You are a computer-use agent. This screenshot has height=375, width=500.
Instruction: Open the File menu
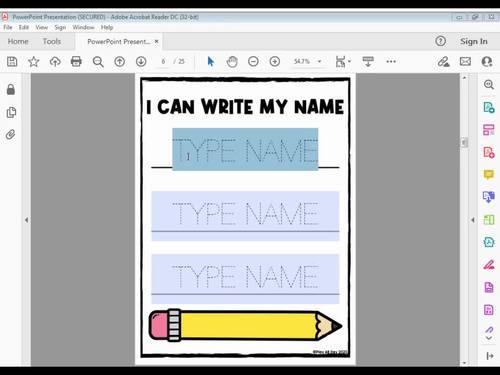tap(8, 27)
